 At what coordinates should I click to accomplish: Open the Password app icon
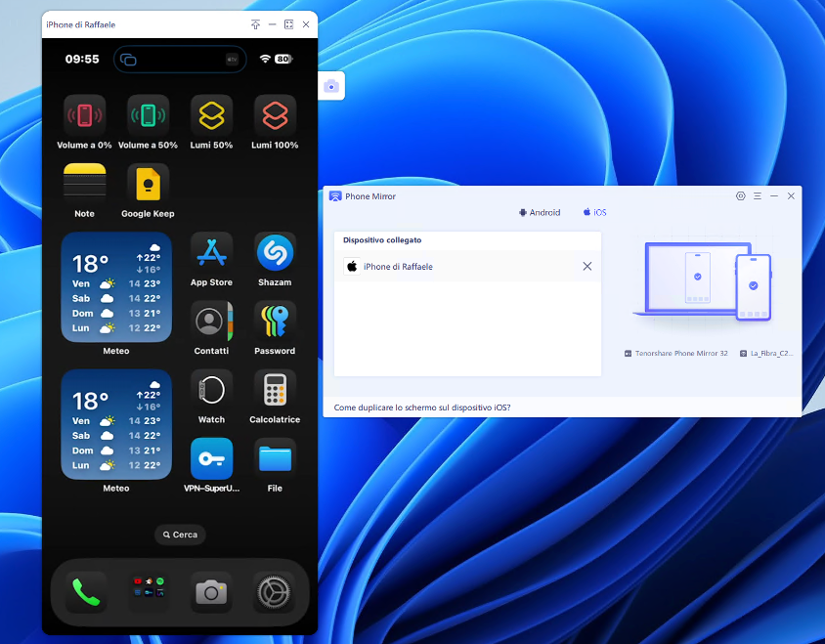coord(275,321)
